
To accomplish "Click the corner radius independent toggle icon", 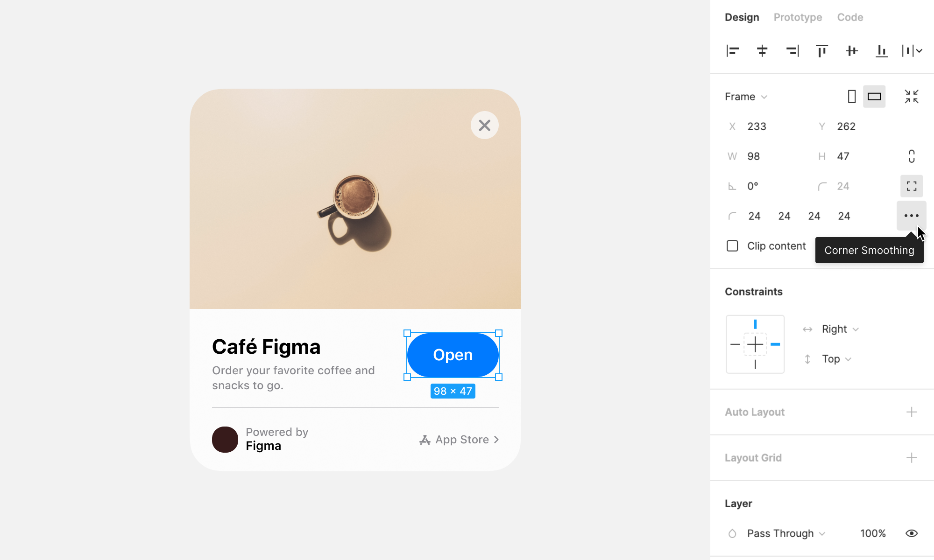I will pyautogui.click(x=912, y=186).
